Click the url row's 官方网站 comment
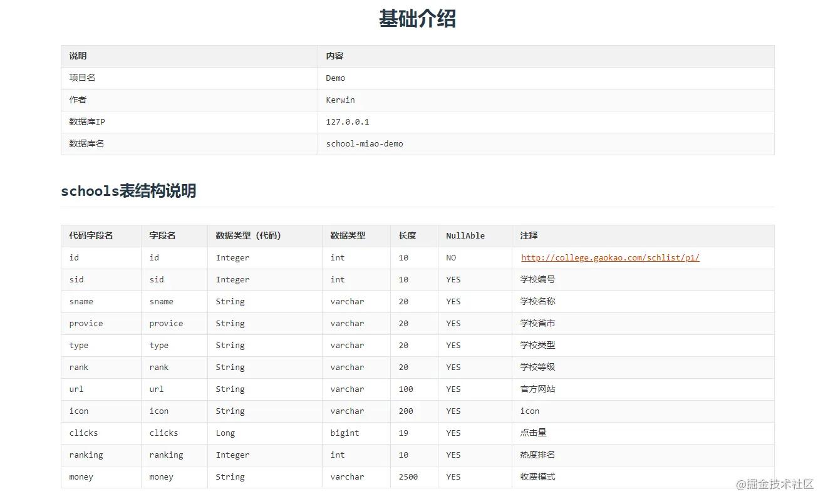The width and height of the screenshot is (828, 504). tap(537, 389)
